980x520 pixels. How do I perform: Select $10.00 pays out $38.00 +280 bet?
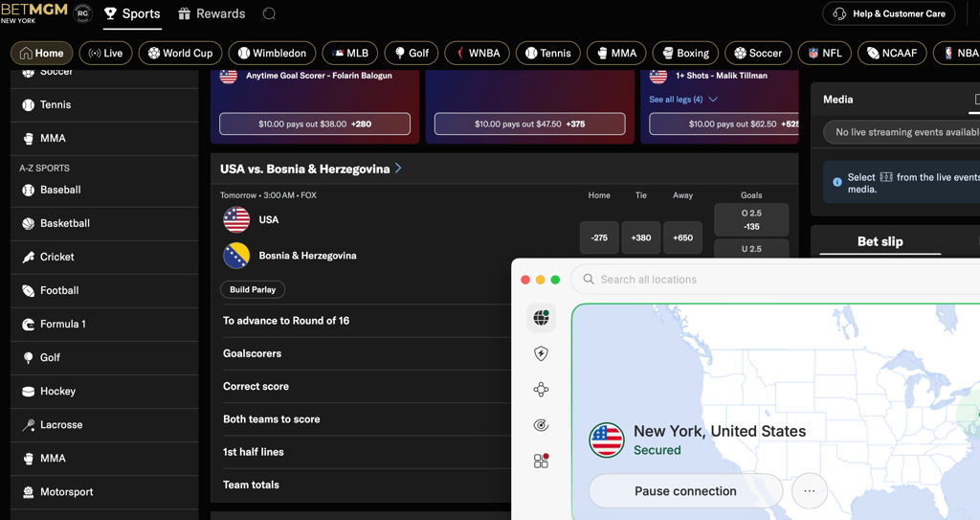click(x=314, y=124)
